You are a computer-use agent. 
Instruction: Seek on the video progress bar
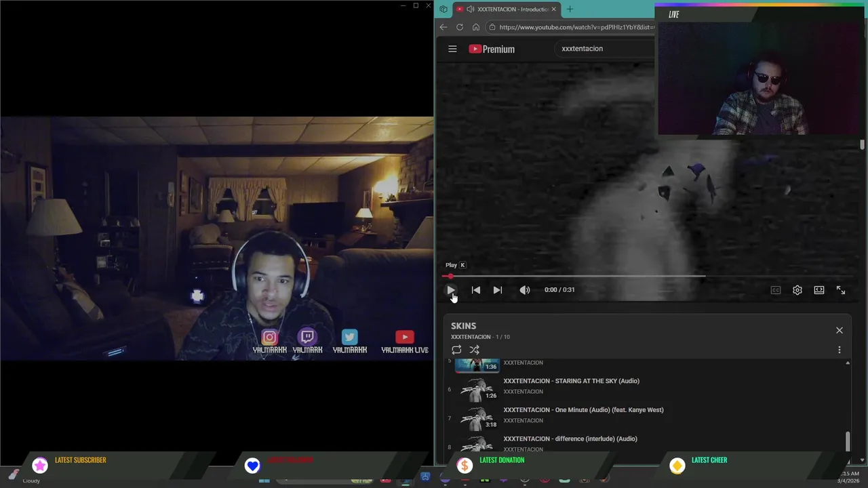tap(646, 276)
